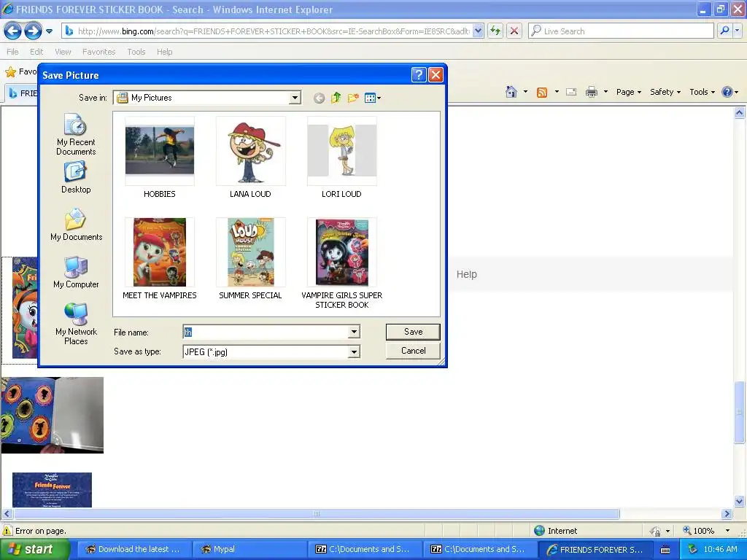747x560 pixels.
Task: Click the Create New Folder icon
Action: click(353, 98)
